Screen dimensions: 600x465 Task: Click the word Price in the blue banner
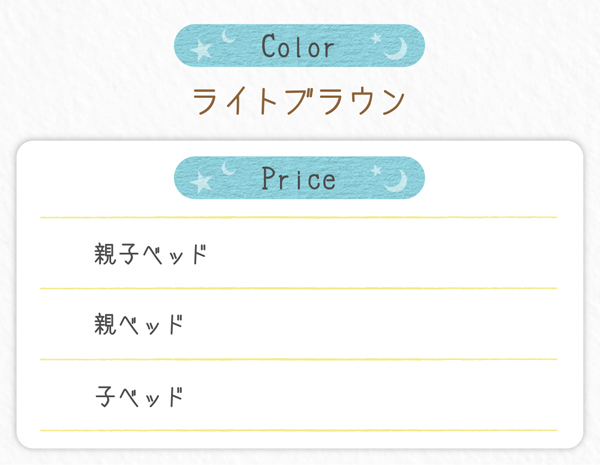click(298, 179)
